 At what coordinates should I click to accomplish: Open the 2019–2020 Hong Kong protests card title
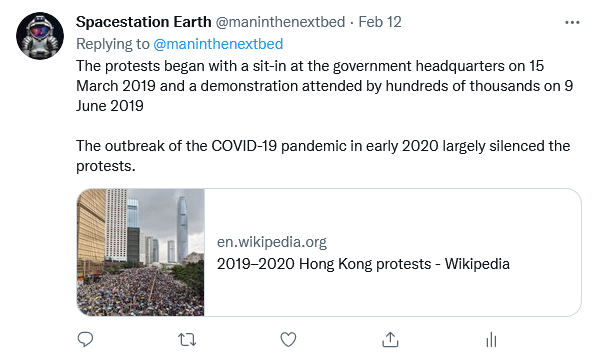point(363,264)
